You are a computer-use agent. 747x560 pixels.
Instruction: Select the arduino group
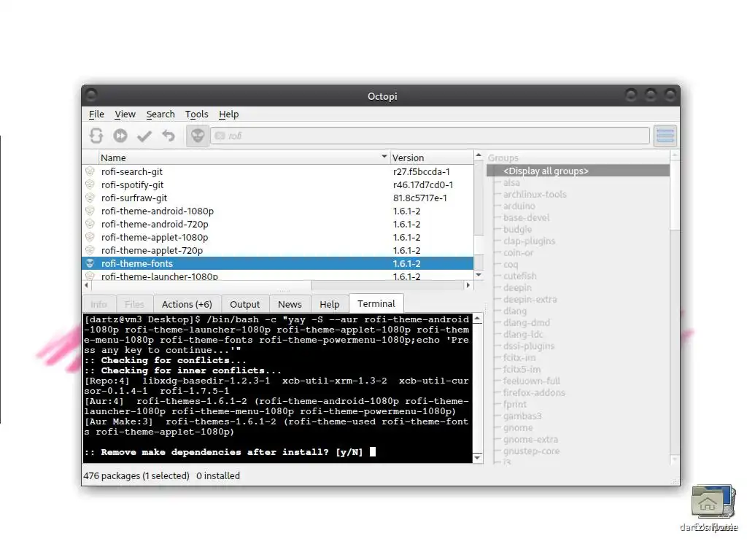(519, 206)
